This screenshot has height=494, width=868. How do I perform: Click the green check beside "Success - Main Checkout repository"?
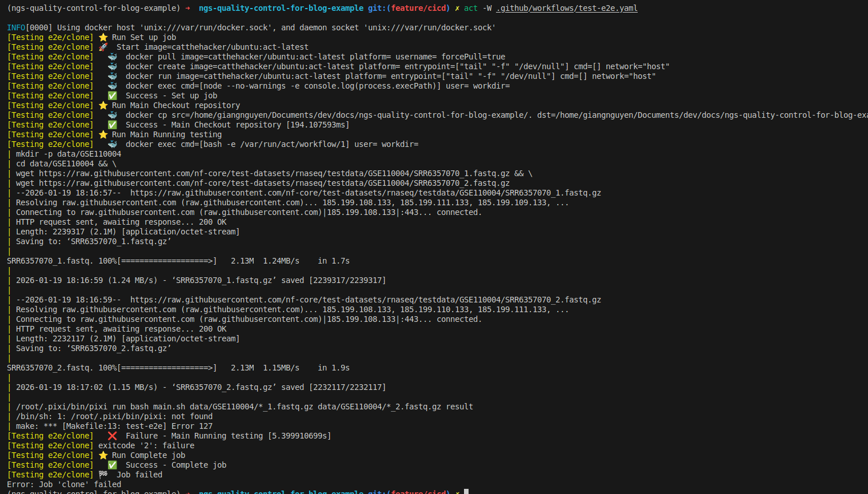pyautogui.click(x=113, y=125)
